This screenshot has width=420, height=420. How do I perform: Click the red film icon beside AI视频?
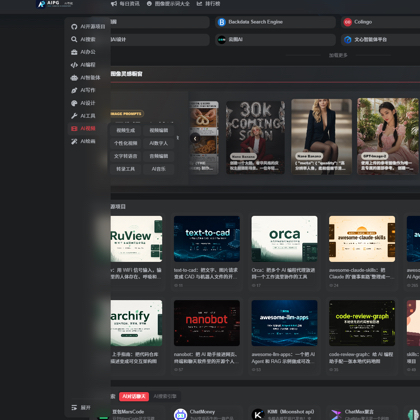tap(74, 129)
